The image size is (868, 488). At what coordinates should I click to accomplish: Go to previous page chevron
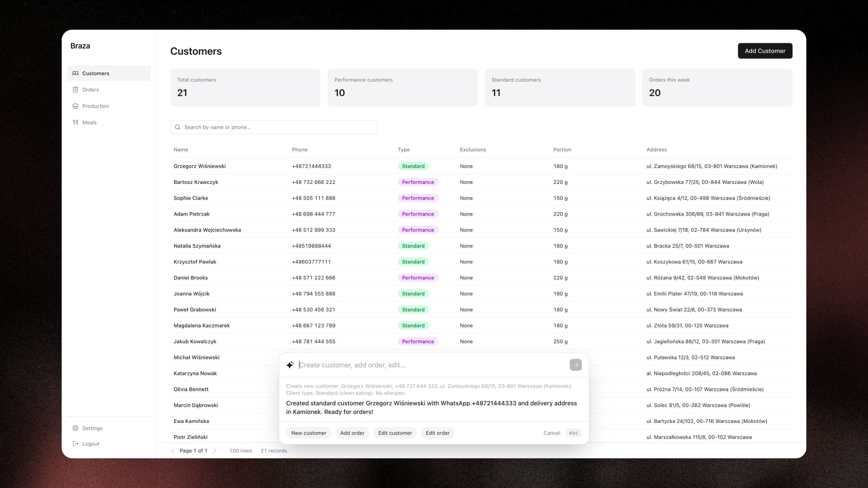(173, 451)
